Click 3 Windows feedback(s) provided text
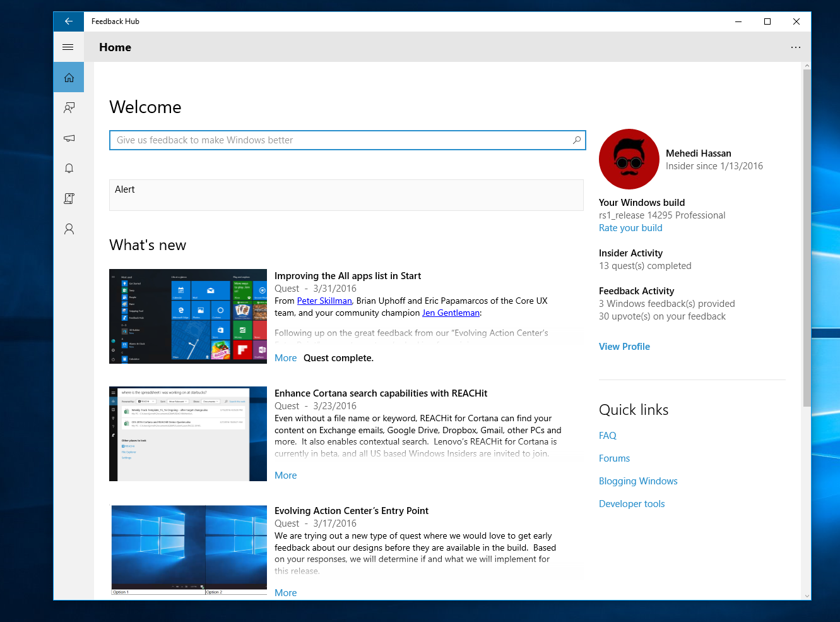Screen dimensions: 840x622 (x=666, y=304)
